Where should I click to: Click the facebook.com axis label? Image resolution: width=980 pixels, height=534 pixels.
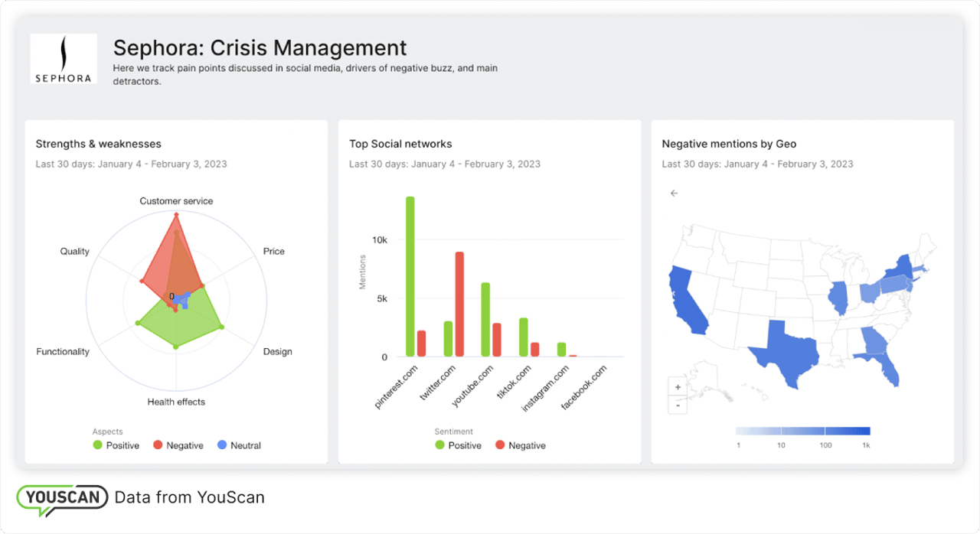click(583, 387)
